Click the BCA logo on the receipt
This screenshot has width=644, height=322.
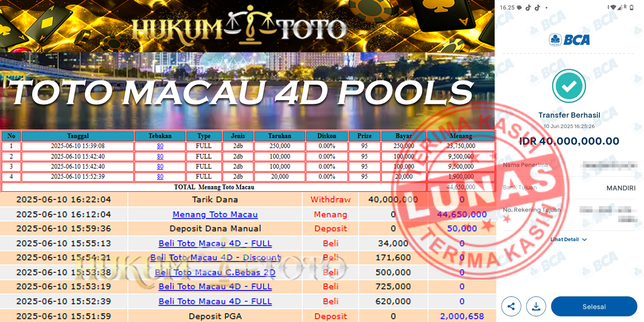(570, 40)
